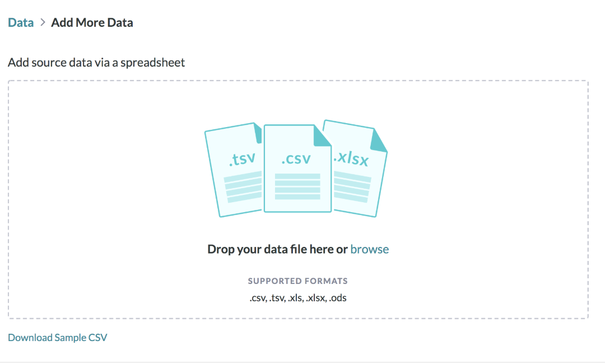Open file picker via browse link
This screenshot has height=364, width=605.
pyautogui.click(x=369, y=249)
